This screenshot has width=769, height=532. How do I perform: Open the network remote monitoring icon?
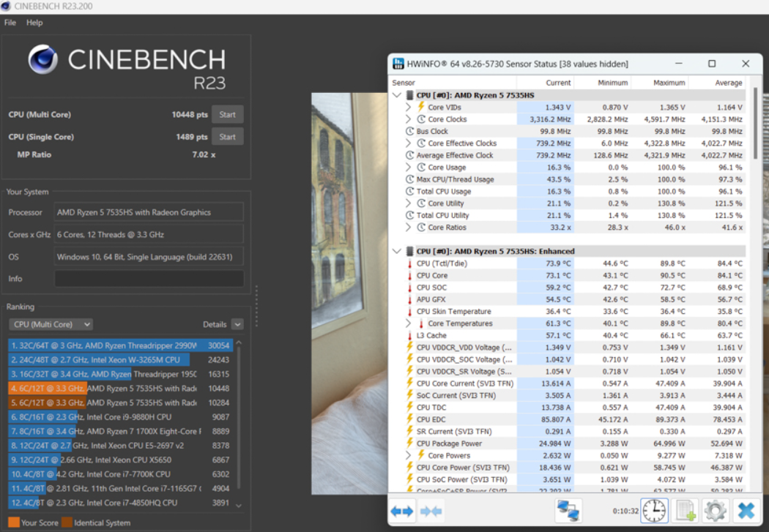(568, 511)
